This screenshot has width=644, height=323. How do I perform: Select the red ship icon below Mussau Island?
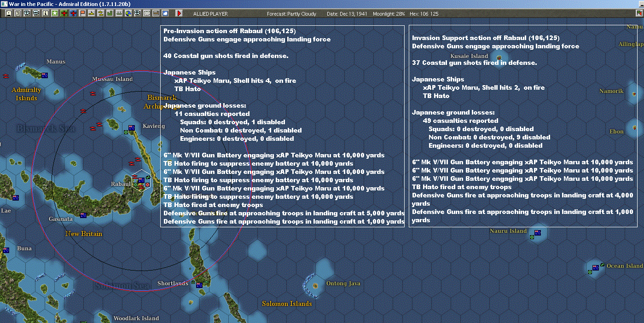pyautogui.click(x=93, y=93)
